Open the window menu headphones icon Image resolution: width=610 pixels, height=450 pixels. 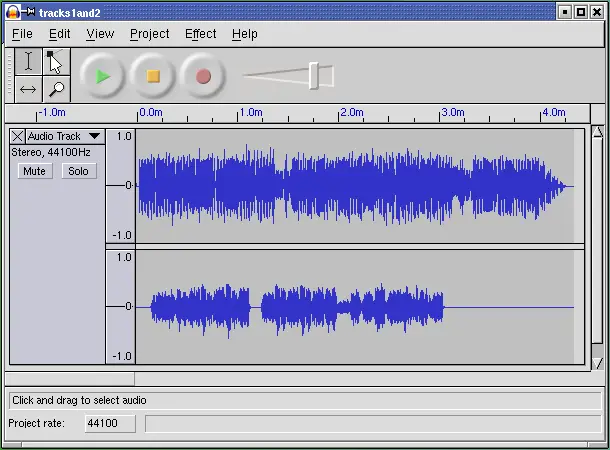tap(12, 12)
